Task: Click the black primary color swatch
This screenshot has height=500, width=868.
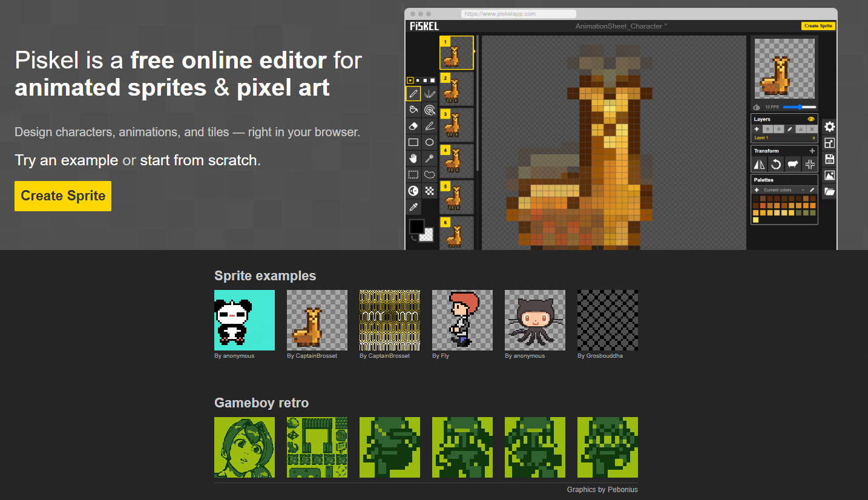Action: (x=417, y=226)
